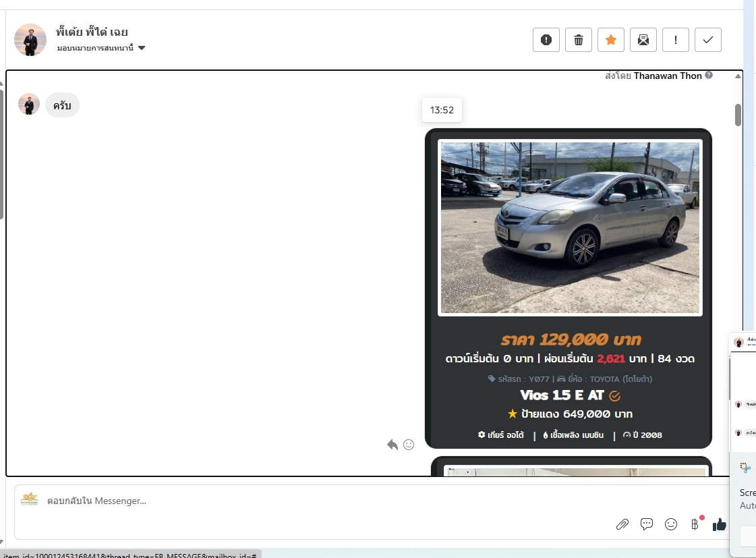Image resolution: width=756 pixels, height=558 pixels.
Task: Open emoji picker in reply toolbar
Action: [x=670, y=524]
